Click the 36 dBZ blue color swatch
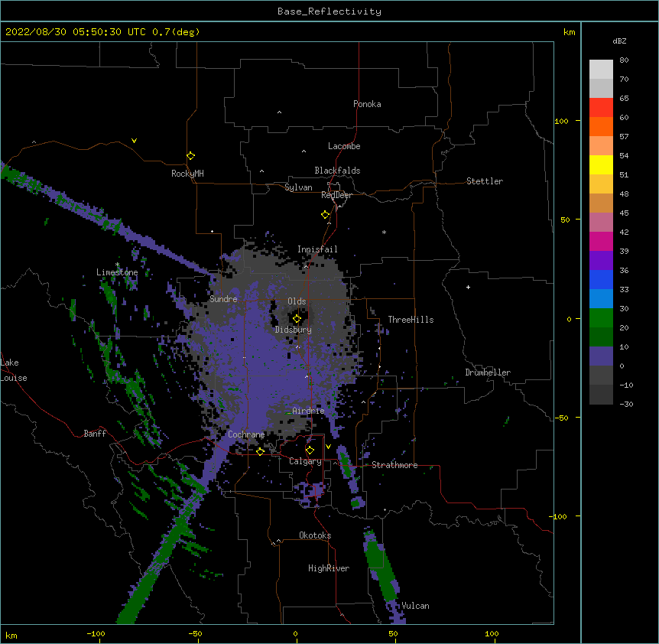The width and height of the screenshot is (659, 644). [x=601, y=279]
